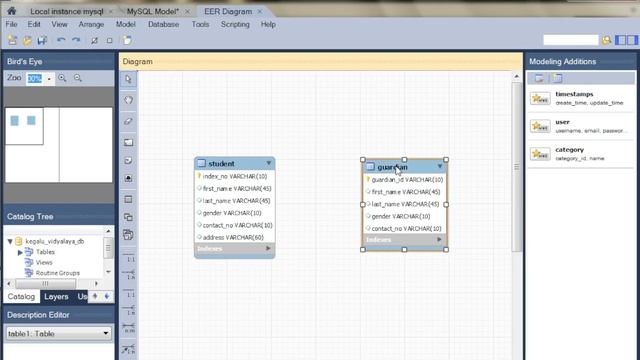The height and width of the screenshot is (360, 640).
Task: Open the Edit menu
Action: pyautogui.click(x=34, y=24)
